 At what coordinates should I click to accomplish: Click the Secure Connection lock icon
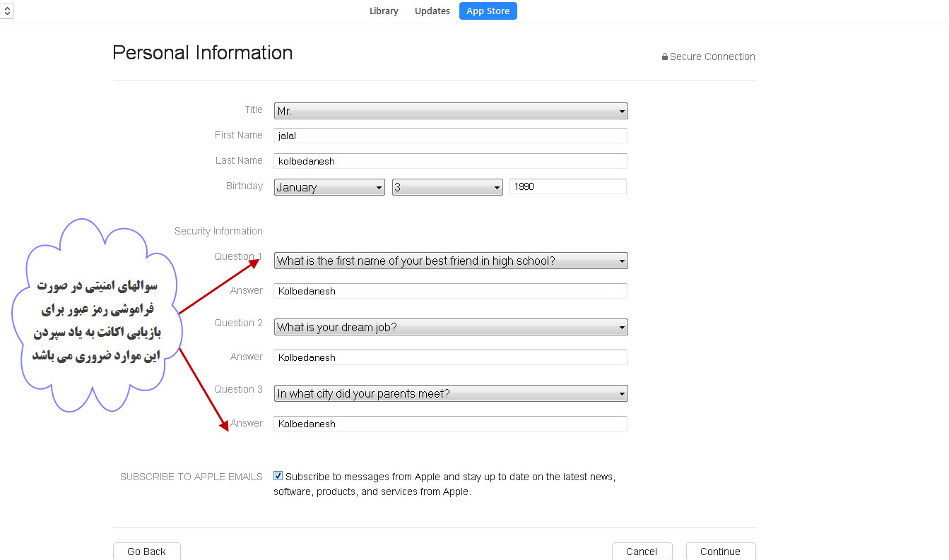tap(664, 57)
